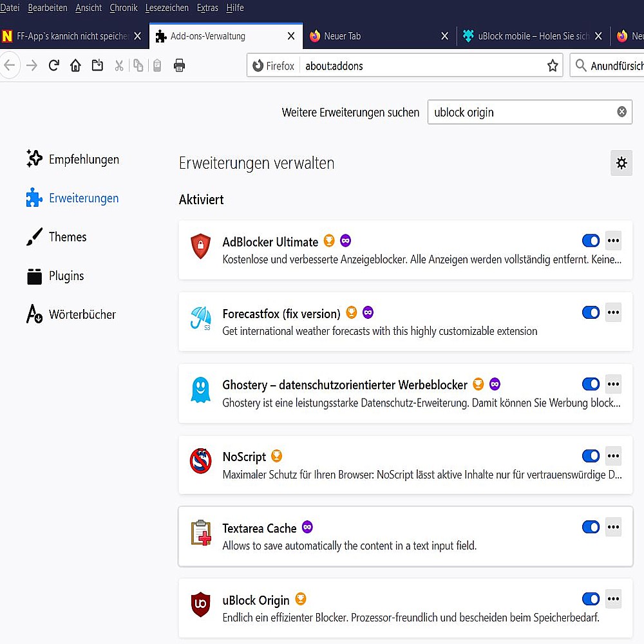Print the page with printer icon

pyautogui.click(x=180, y=65)
